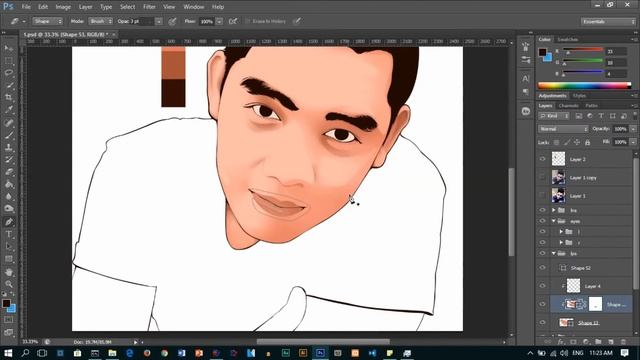This screenshot has width=640, height=360.
Task: Click the color spectrum ramp bar
Action: tap(584, 85)
